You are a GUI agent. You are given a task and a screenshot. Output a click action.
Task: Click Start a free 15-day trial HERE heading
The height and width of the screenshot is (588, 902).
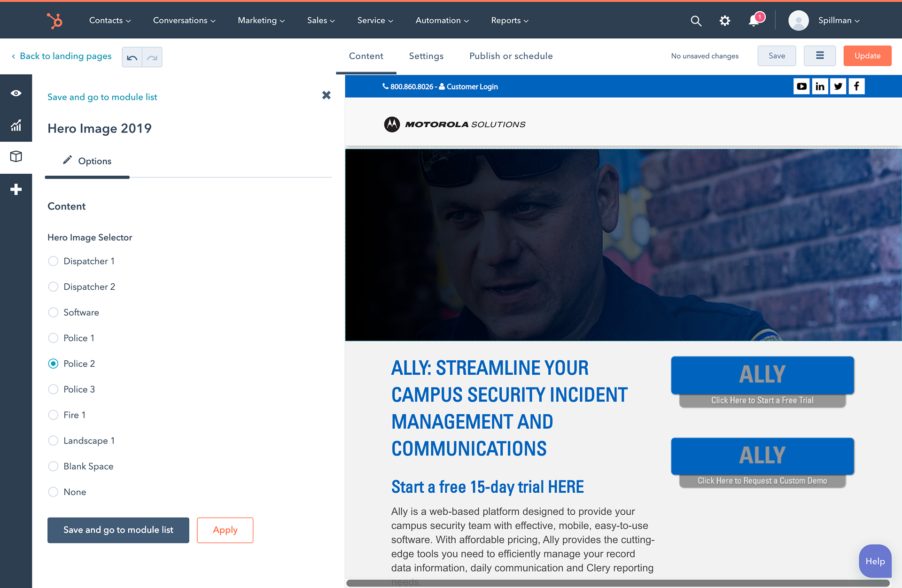click(487, 487)
